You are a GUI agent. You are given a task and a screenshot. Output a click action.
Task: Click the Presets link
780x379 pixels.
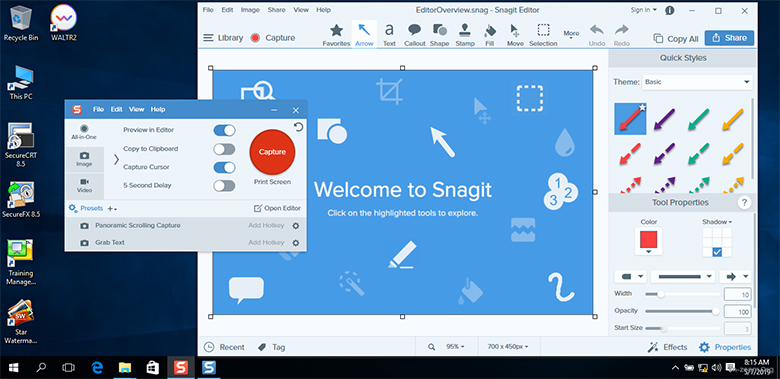point(86,208)
